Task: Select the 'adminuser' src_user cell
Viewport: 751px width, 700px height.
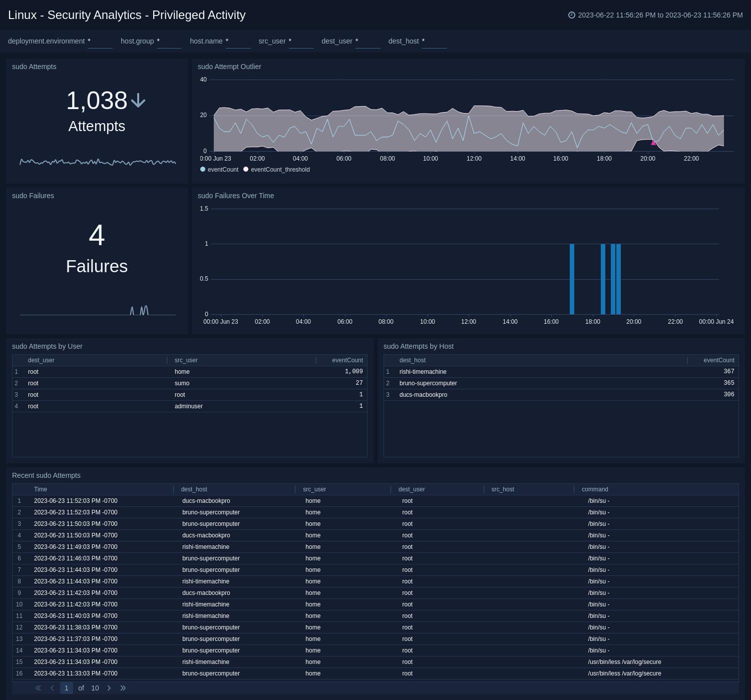Action: coord(189,406)
